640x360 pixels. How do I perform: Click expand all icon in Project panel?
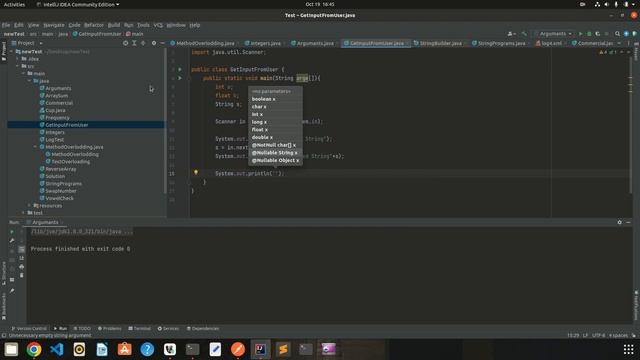(134, 43)
